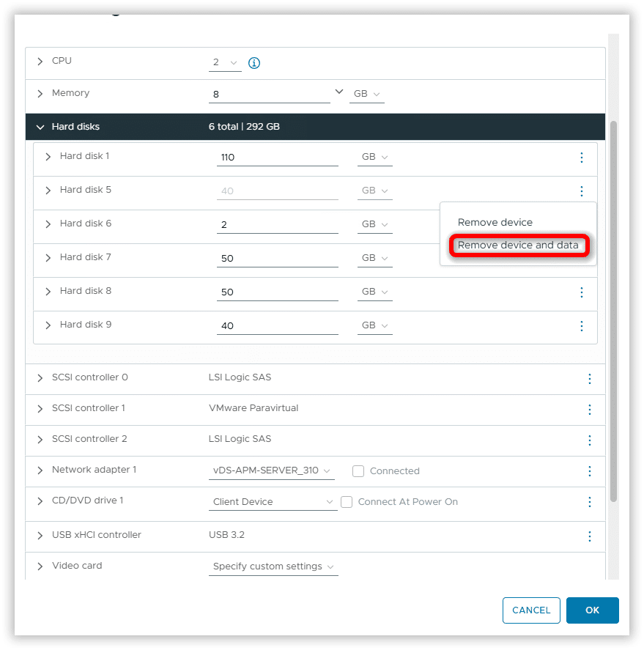Choose Remove device from the context menu
This screenshot has width=644, height=650.
[495, 223]
